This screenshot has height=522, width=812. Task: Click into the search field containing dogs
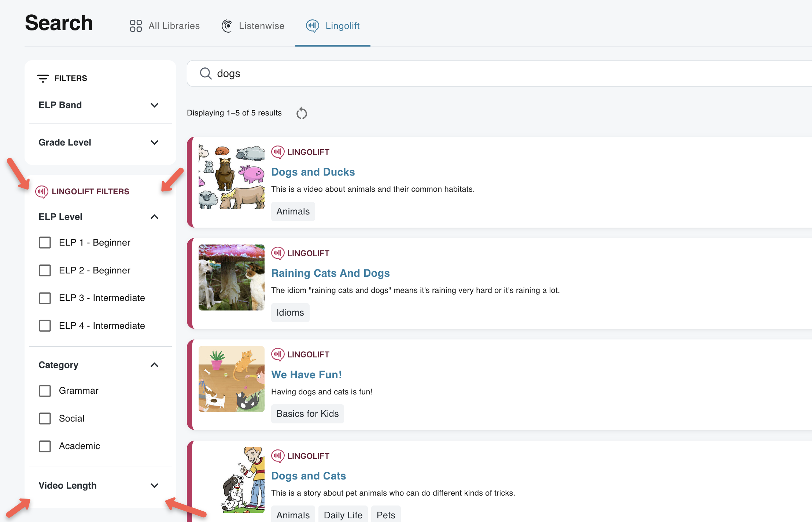pyautogui.click(x=499, y=73)
